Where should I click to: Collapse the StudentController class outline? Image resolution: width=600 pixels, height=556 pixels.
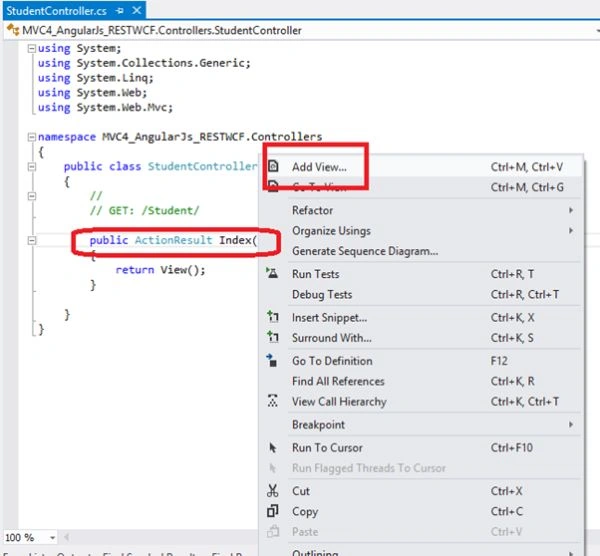32,166
